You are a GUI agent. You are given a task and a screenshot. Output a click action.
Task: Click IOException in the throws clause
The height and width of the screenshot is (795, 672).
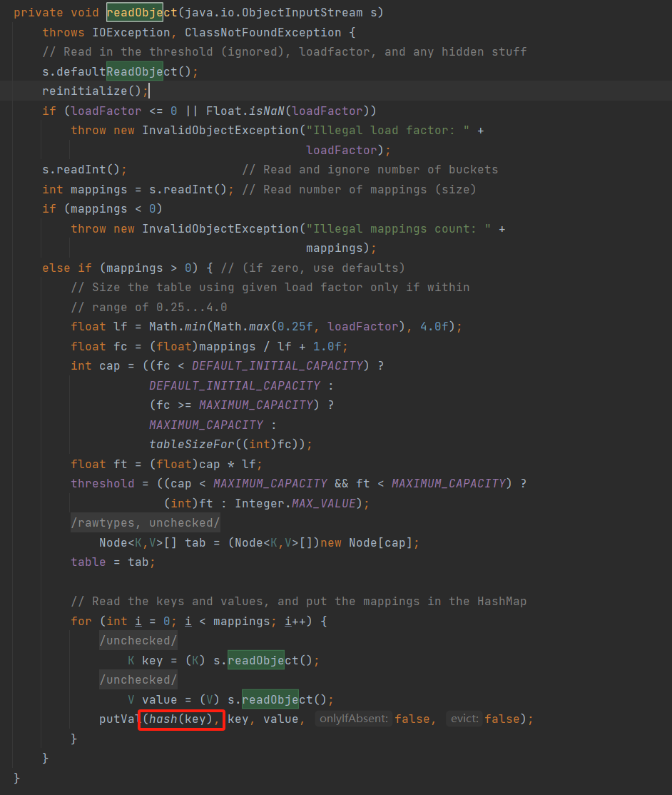(x=131, y=33)
